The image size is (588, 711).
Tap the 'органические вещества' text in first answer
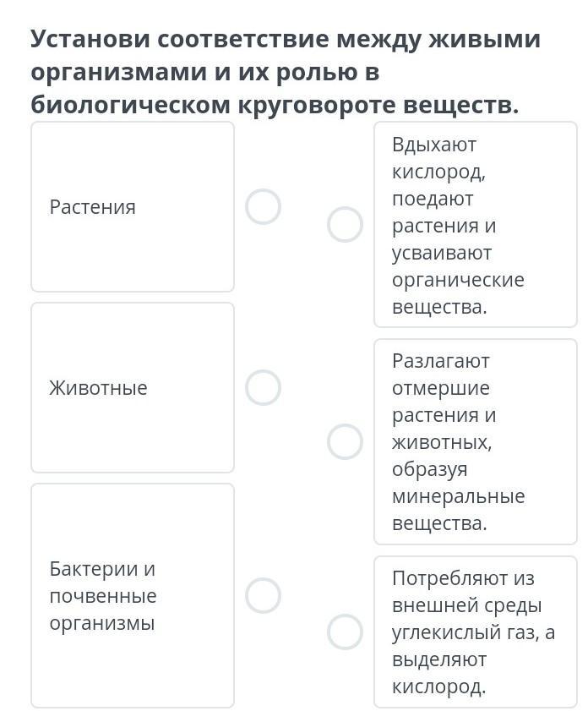coord(457,293)
